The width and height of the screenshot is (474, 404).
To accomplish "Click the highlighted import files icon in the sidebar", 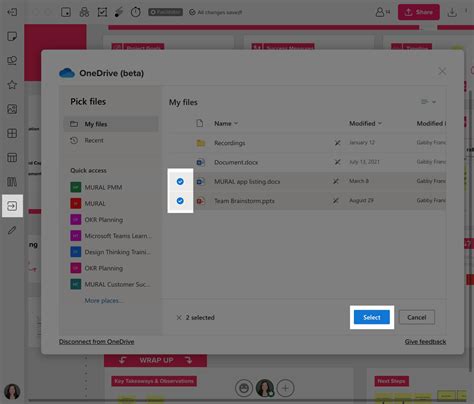I will pyautogui.click(x=12, y=206).
